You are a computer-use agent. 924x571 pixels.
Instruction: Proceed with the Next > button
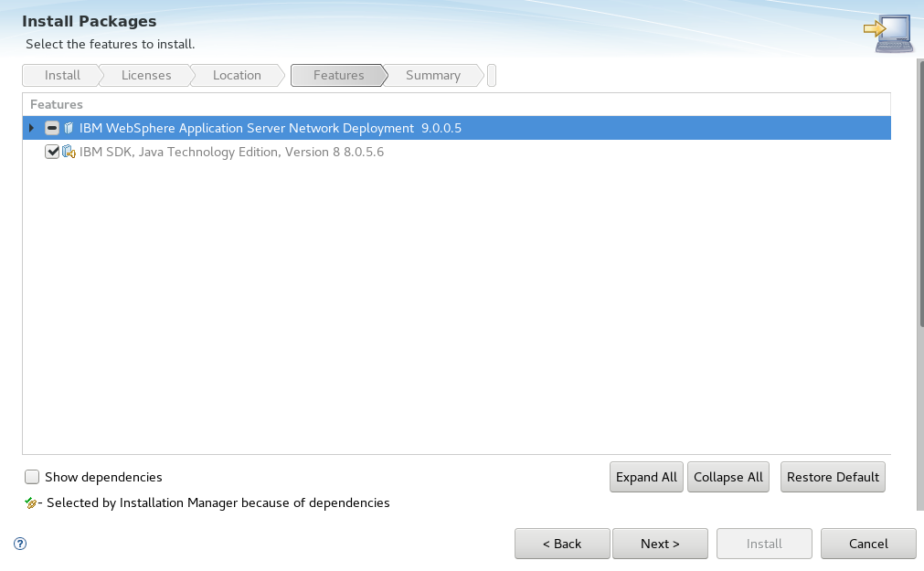[660, 544]
